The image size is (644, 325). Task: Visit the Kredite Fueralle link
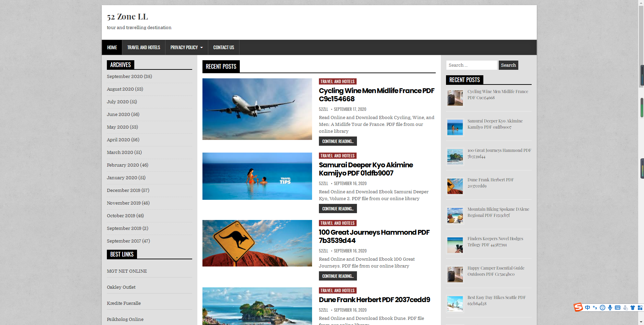click(x=124, y=303)
